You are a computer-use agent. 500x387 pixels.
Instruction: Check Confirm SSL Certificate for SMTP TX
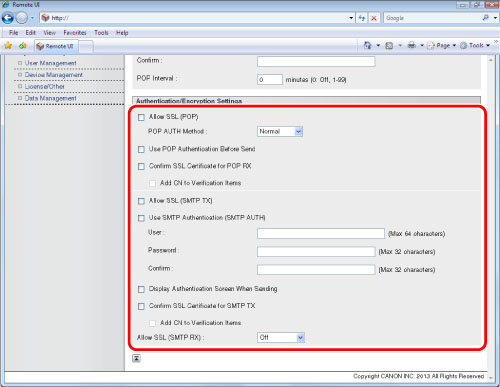coord(141,306)
